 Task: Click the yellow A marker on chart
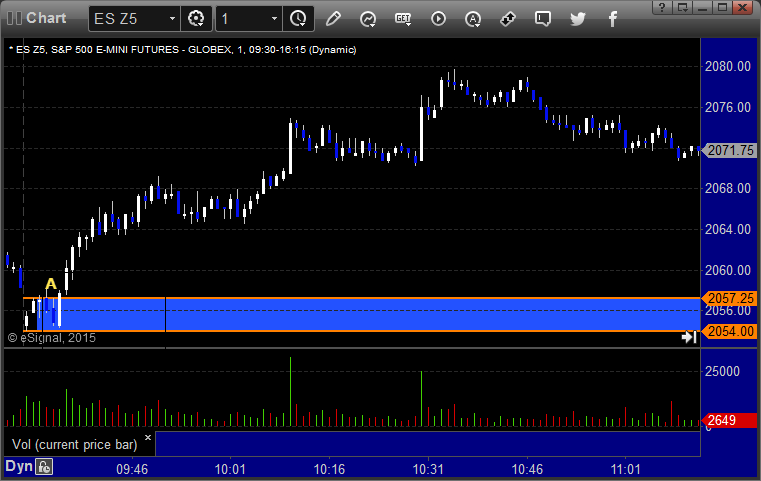pyautogui.click(x=51, y=283)
